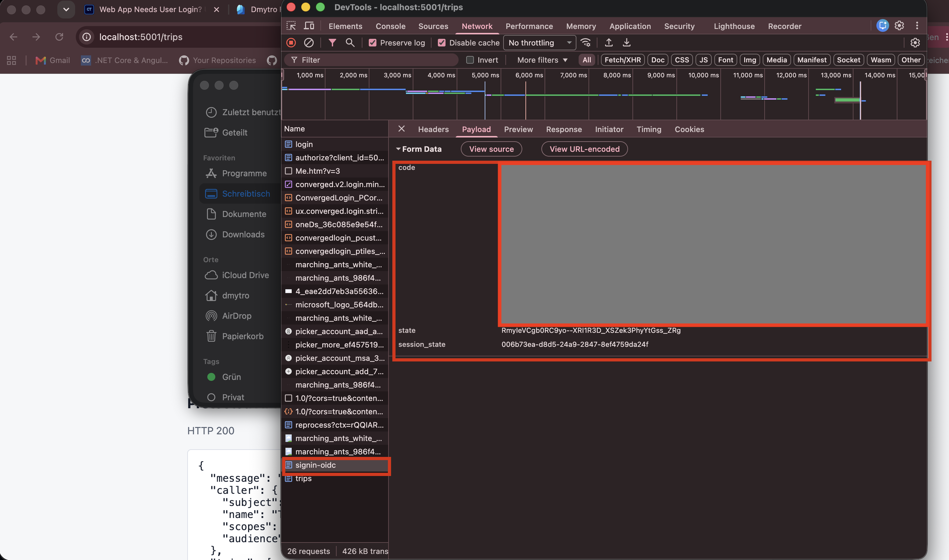Open the Cookies tab of request
The height and width of the screenshot is (560, 949).
(x=689, y=129)
